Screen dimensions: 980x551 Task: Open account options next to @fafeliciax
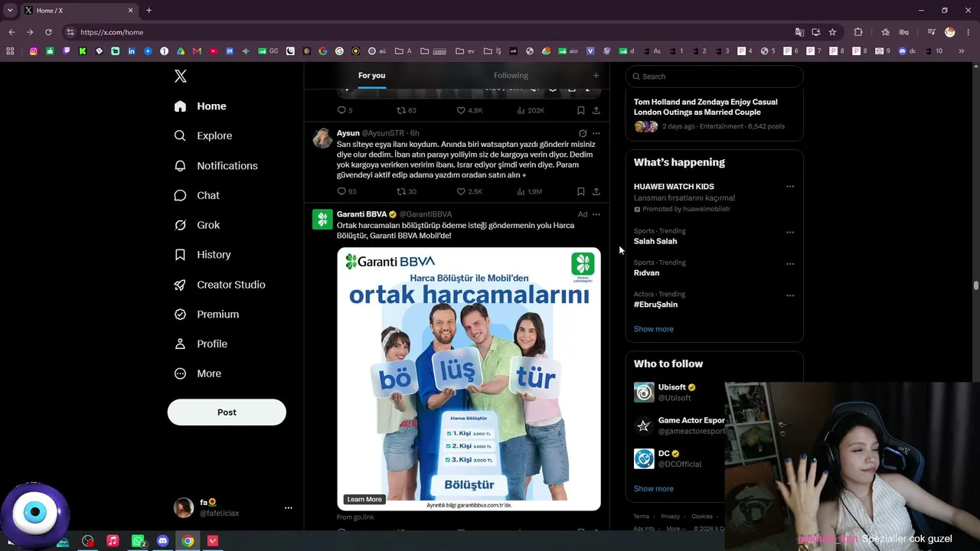[x=289, y=507]
